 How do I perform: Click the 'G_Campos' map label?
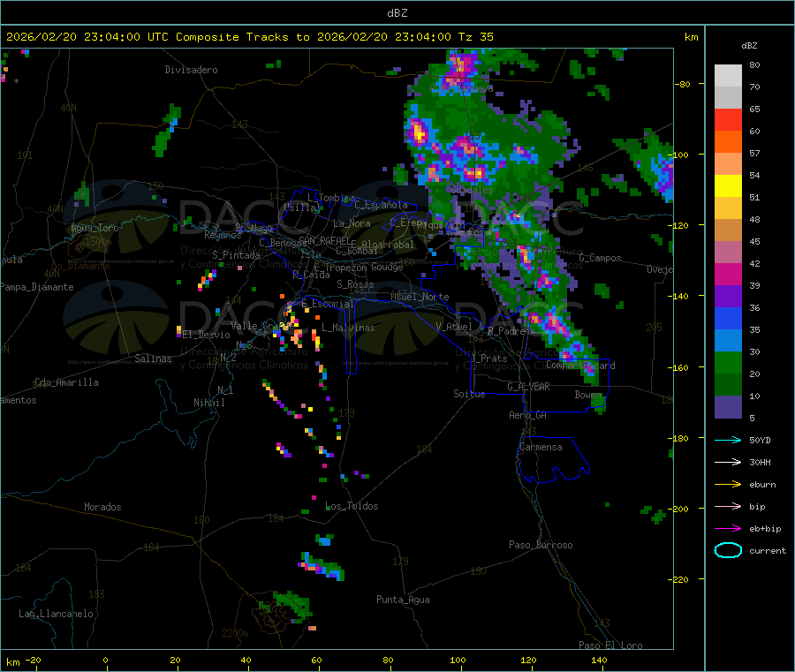[600, 258]
